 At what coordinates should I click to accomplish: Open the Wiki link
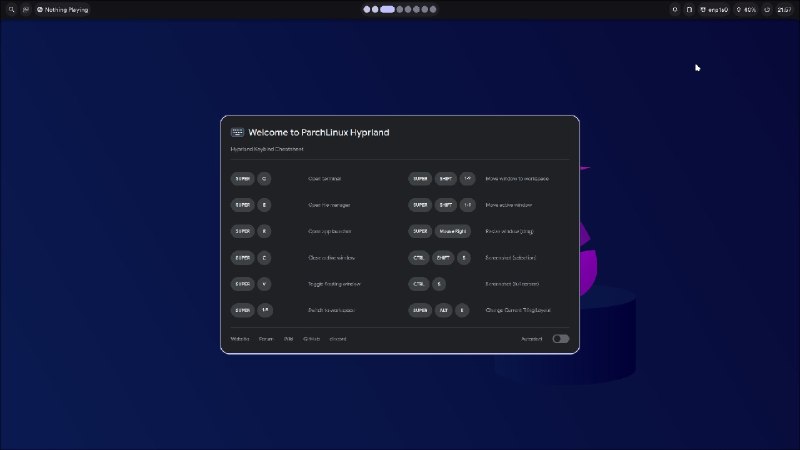pyautogui.click(x=288, y=339)
